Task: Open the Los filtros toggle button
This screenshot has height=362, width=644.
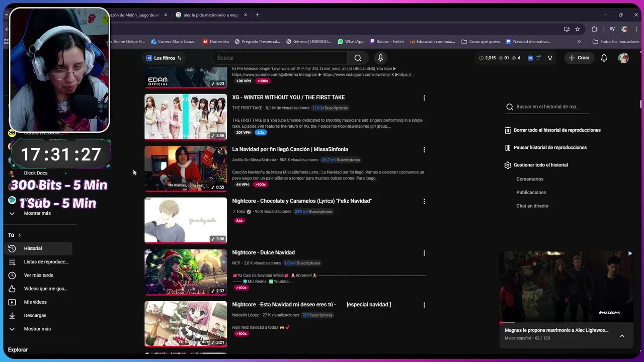Action: (164, 58)
